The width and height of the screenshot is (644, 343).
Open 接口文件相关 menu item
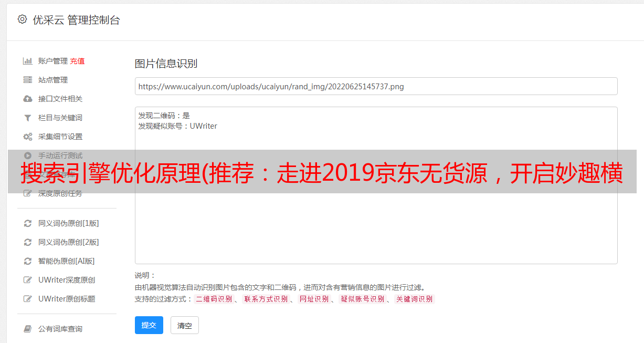(x=60, y=99)
